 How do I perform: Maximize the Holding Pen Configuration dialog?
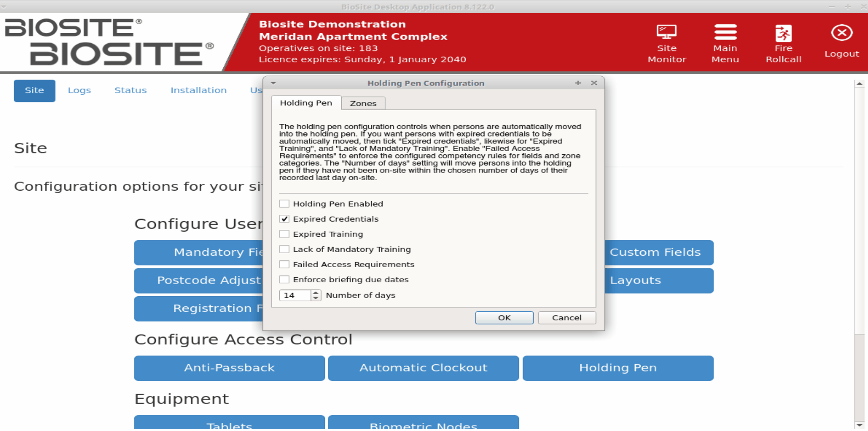[x=578, y=83]
